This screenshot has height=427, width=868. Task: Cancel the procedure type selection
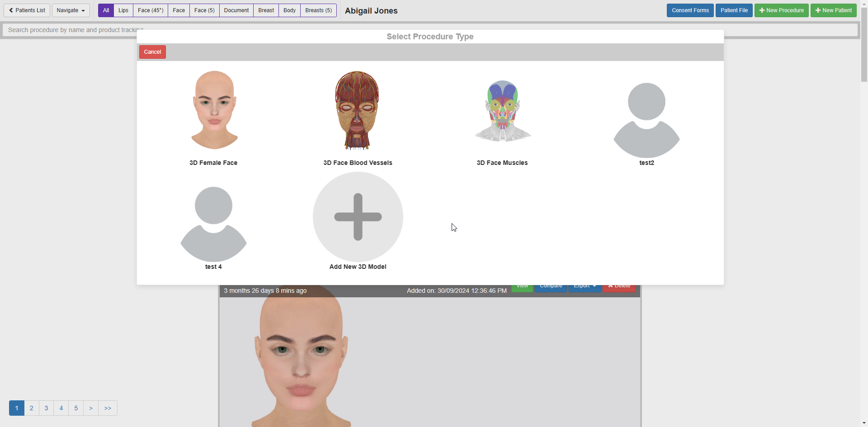152,52
